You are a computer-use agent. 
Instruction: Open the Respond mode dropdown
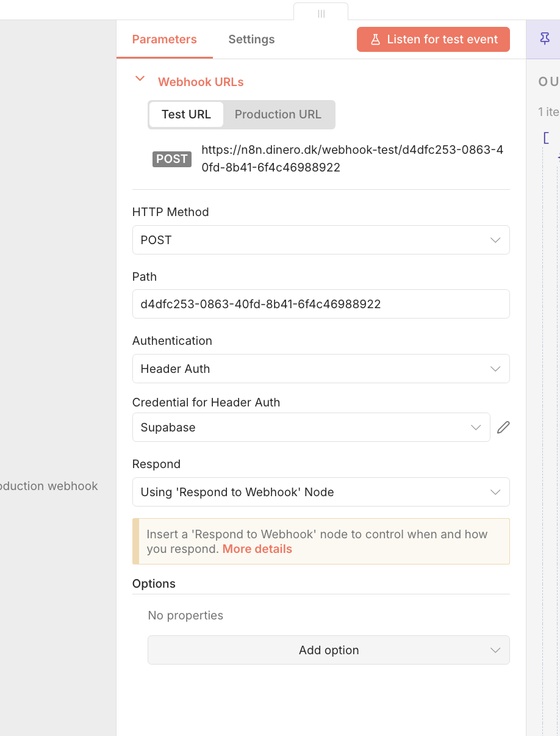pyautogui.click(x=321, y=492)
